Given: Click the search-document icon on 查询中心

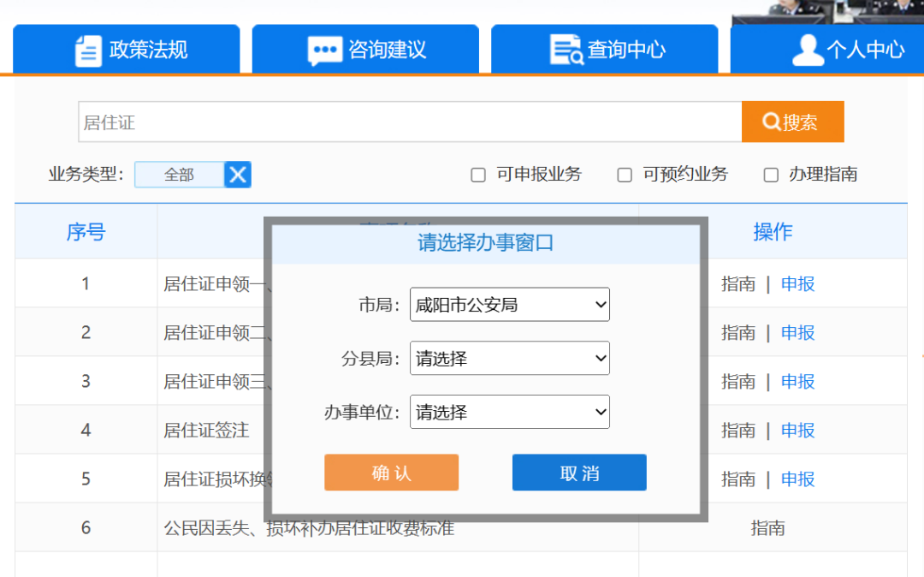Looking at the screenshot, I should click(566, 50).
